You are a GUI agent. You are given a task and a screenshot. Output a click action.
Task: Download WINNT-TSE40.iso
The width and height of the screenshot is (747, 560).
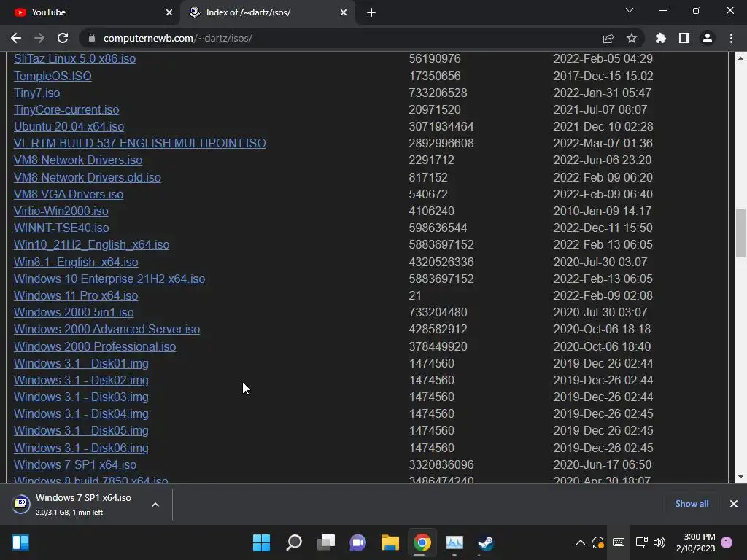[61, 227]
